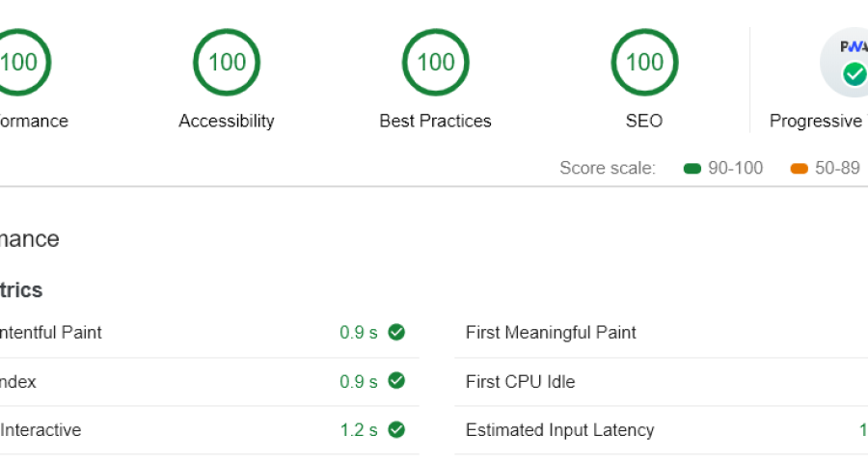Click the Performance score gauge at left edge
868x463 pixels.
point(19,63)
